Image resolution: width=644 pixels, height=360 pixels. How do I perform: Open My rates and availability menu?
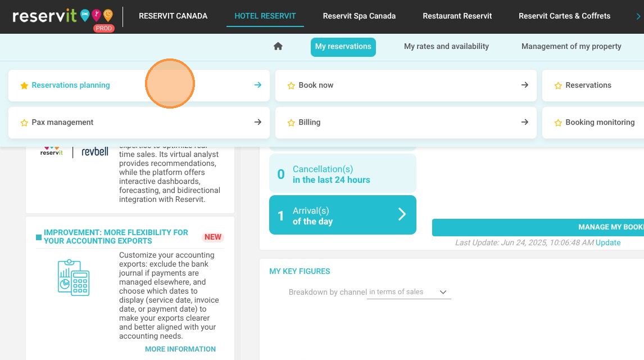click(x=446, y=47)
